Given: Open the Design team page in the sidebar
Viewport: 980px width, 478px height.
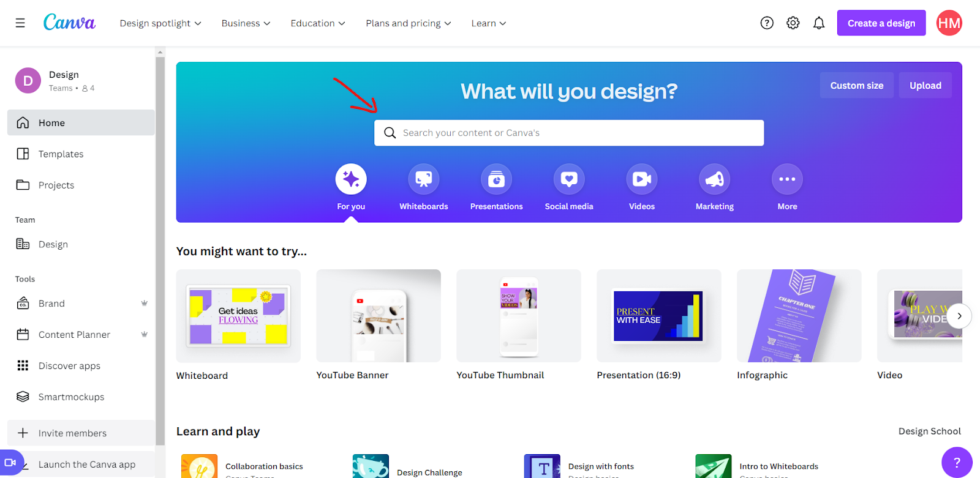Looking at the screenshot, I should tap(81, 244).
